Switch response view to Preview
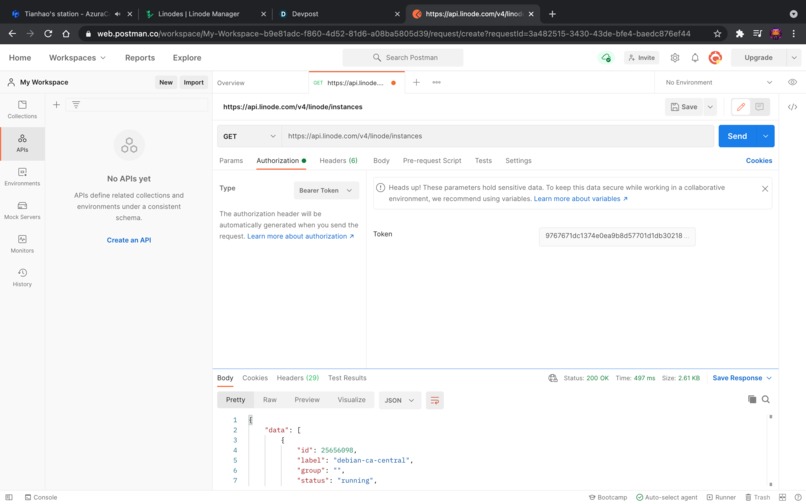 click(307, 400)
